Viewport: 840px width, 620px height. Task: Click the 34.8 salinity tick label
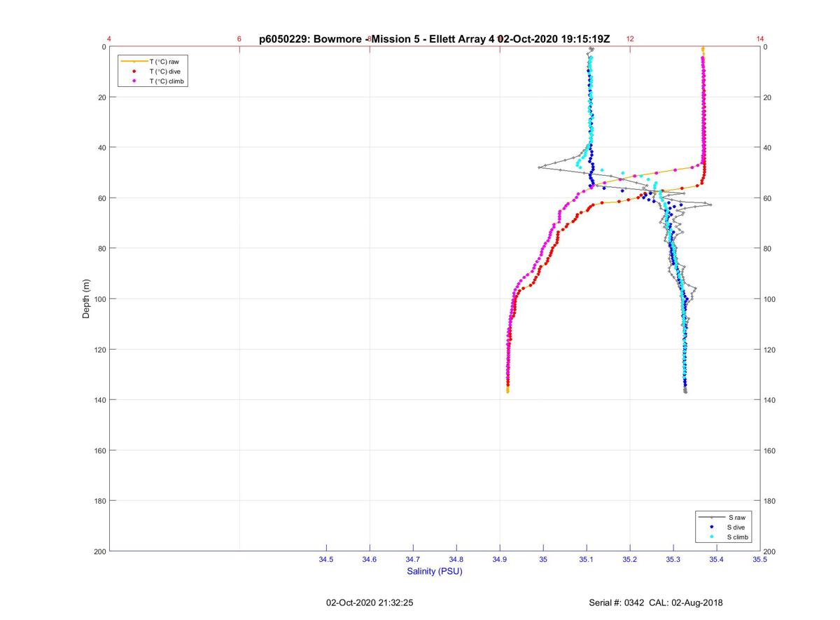coord(456,560)
